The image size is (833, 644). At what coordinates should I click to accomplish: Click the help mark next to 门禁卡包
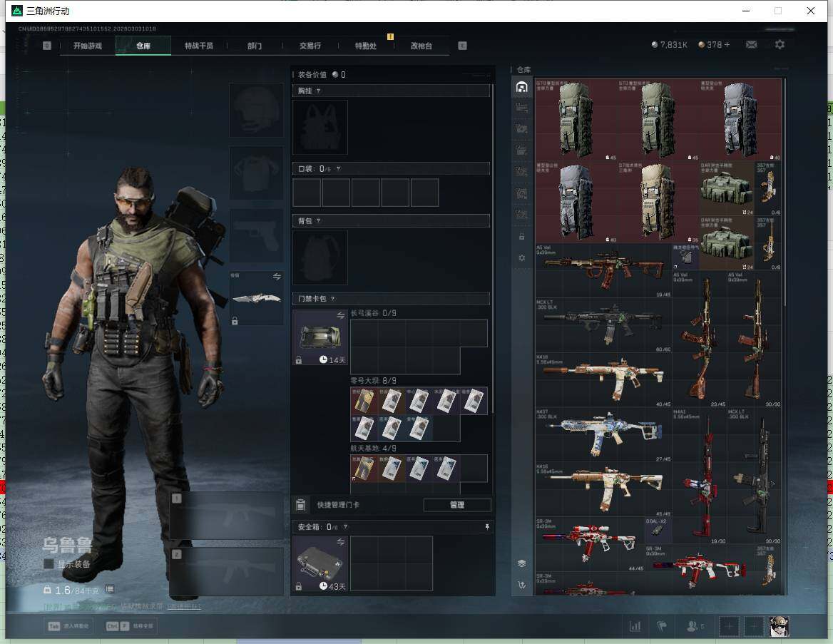333,299
